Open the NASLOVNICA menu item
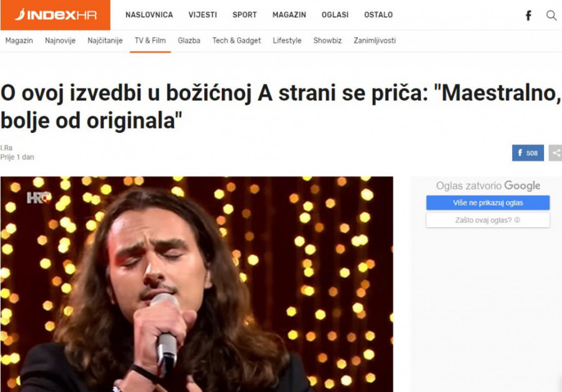 [x=149, y=15]
